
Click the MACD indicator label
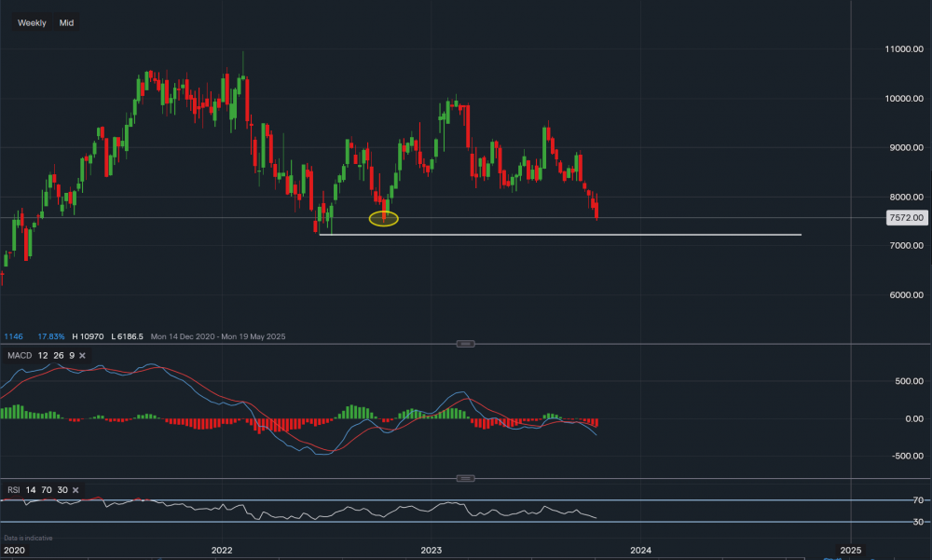point(19,356)
